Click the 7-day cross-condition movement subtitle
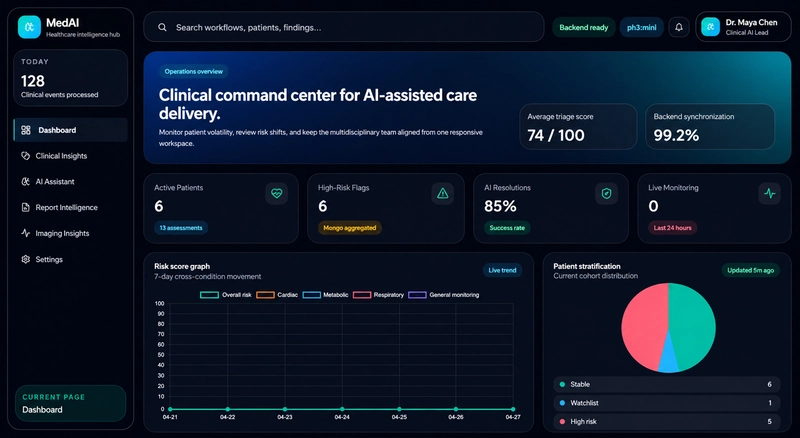Screen dimensions: 800x438 point(208,276)
